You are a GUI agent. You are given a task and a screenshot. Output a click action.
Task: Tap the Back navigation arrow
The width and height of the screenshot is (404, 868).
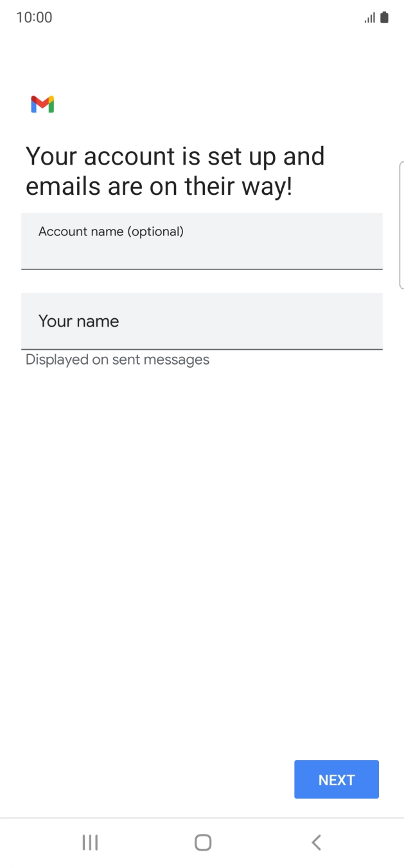click(x=315, y=841)
